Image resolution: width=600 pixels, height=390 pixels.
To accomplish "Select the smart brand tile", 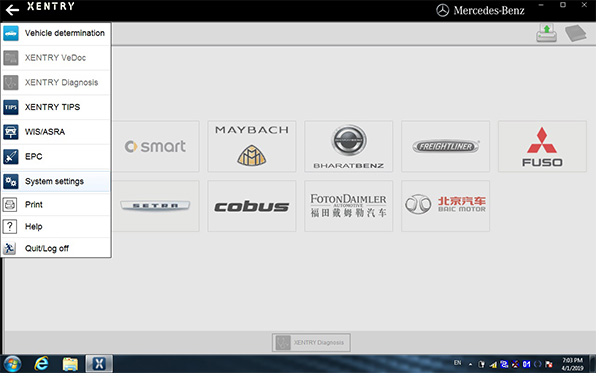I will tap(155, 146).
